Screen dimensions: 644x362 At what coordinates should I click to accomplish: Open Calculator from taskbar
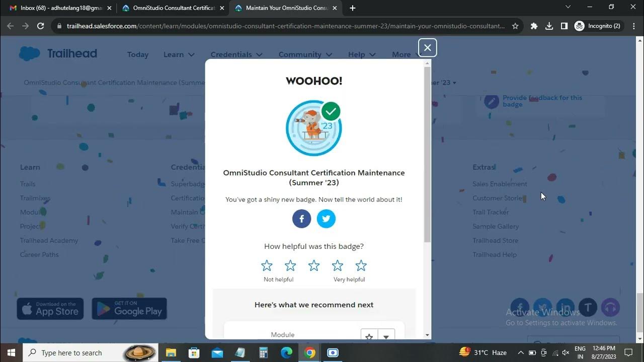point(263,352)
